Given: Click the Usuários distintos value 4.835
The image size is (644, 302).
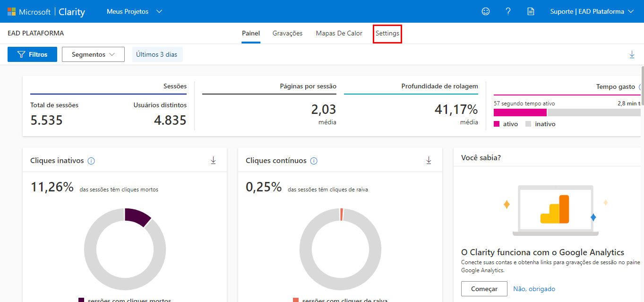Looking at the screenshot, I should pyautogui.click(x=170, y=120).
